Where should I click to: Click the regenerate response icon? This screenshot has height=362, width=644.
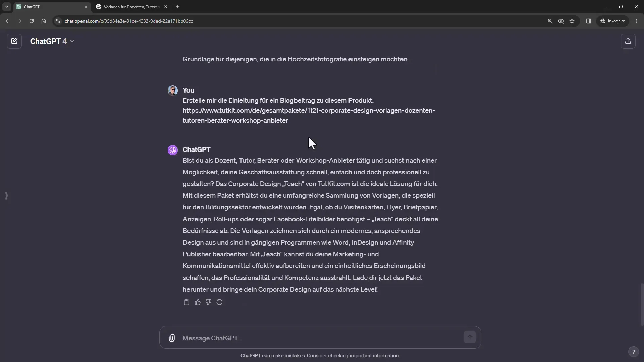click(219, 302)
